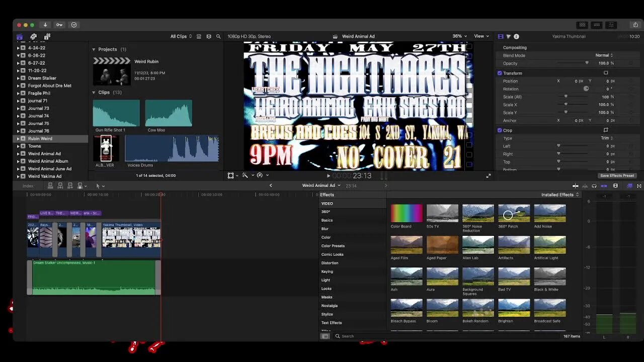This screenshot has width=644, height=362.
Task: Open Background Tasks checkmark icon
Action: (74, 25)
